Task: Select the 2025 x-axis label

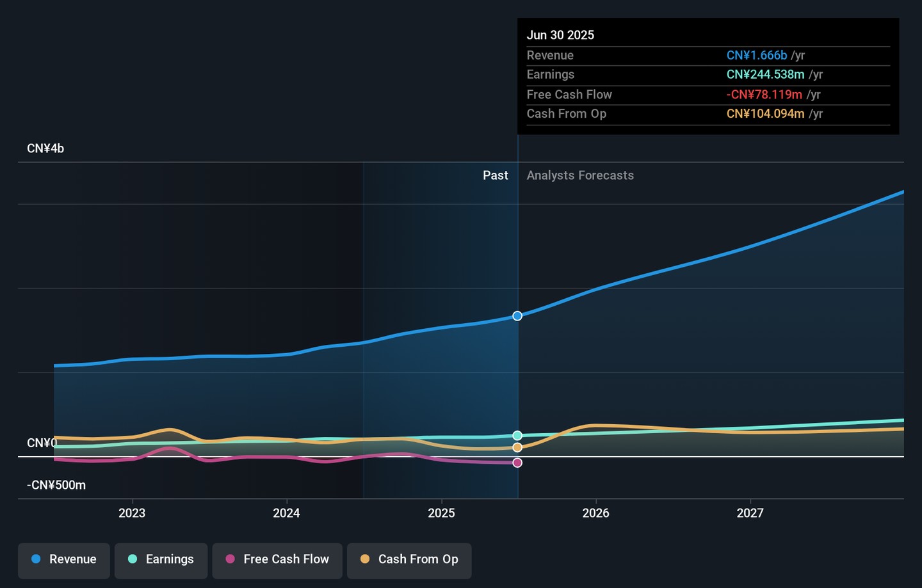Action: coord(441,513)
